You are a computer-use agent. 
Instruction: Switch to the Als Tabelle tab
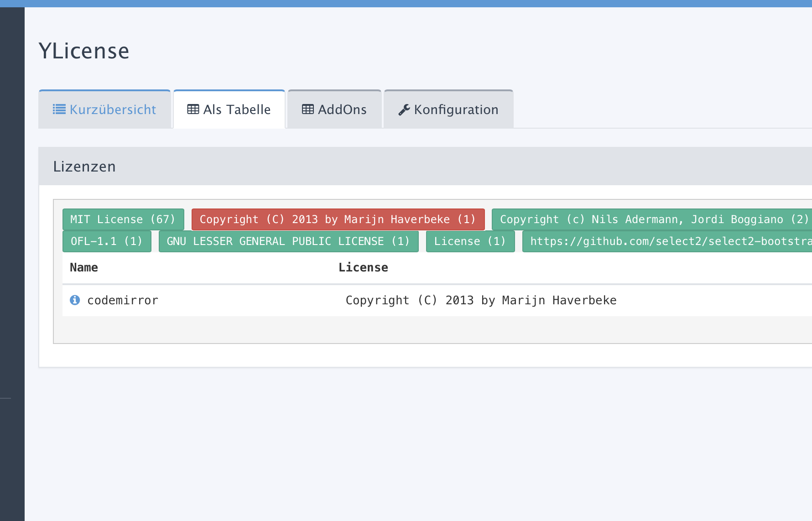(229, 109)
